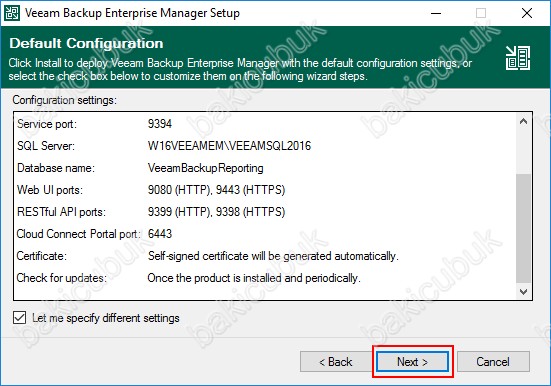Select the "Check for updates:" label
The image size is (551, 386).
coord(61,278)
